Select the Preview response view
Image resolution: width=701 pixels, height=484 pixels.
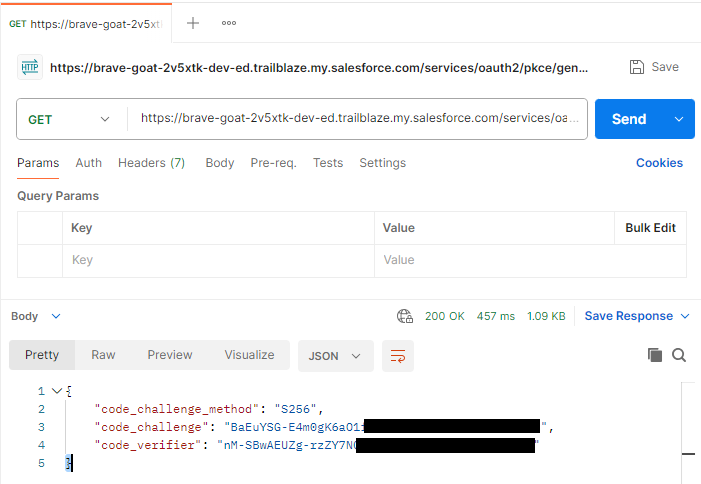(170, 355)
